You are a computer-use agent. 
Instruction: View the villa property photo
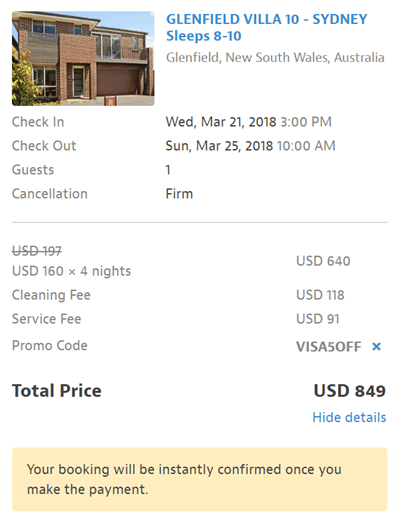pyautogui.click(x=83, y=58)
